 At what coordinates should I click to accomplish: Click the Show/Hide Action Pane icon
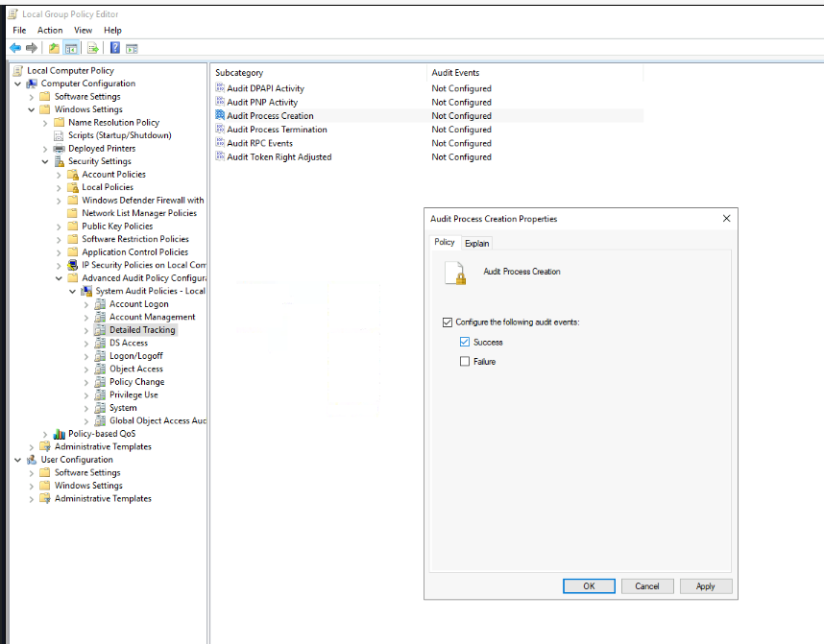(133, 48)
